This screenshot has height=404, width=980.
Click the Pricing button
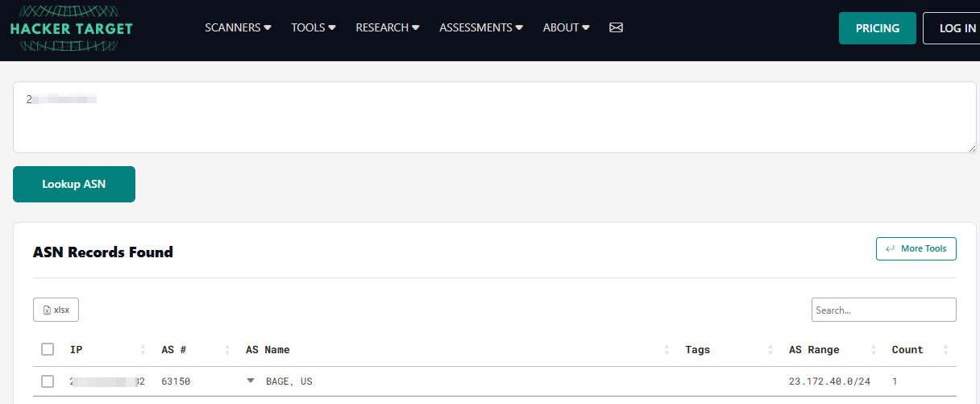[877, 28]
